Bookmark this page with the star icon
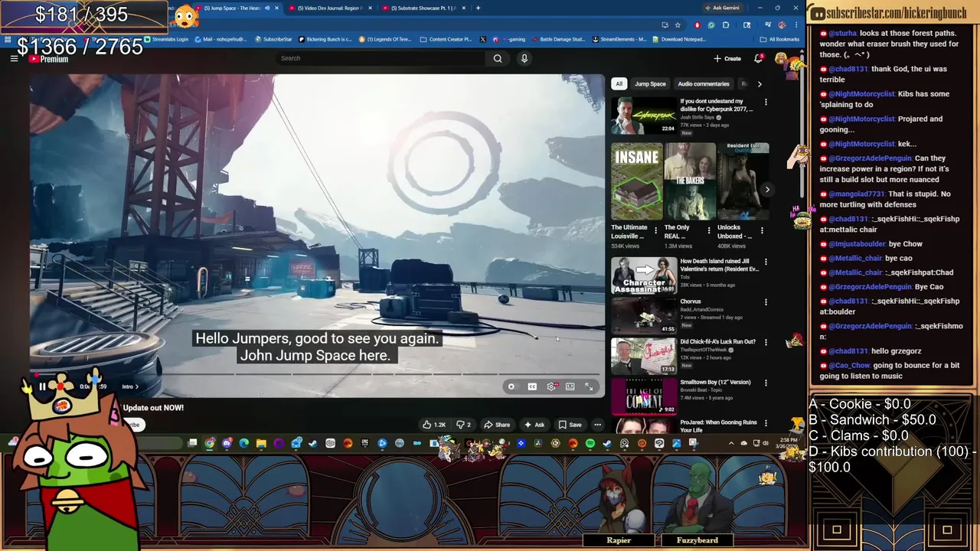The height and width of the screenshot is (551, 980). [x=677, y=24]
